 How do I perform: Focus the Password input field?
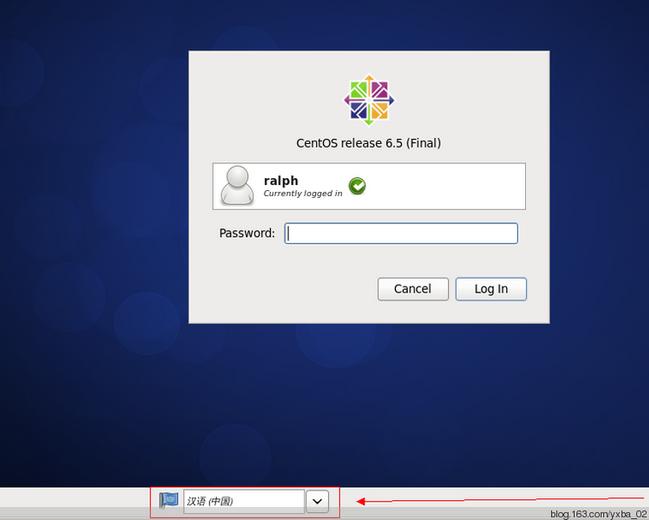(x=401, y=234)
